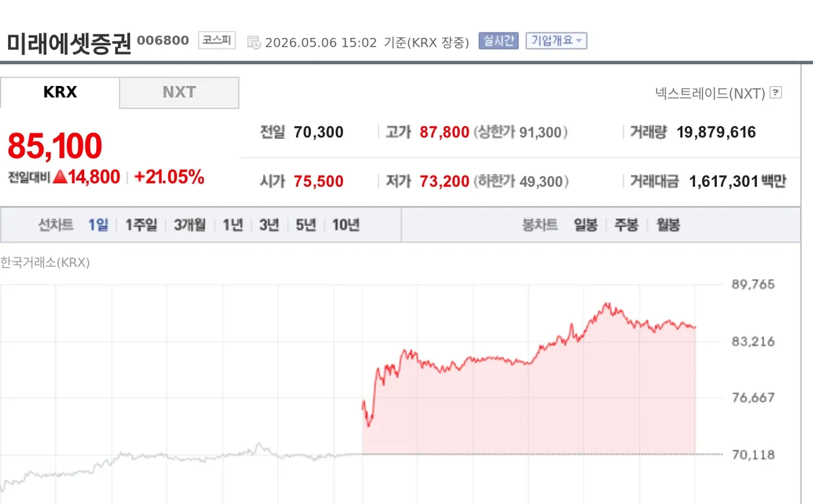Show the 3년 line chart
This screenshot has width=813, height=504.
click(x=269, y=225)
